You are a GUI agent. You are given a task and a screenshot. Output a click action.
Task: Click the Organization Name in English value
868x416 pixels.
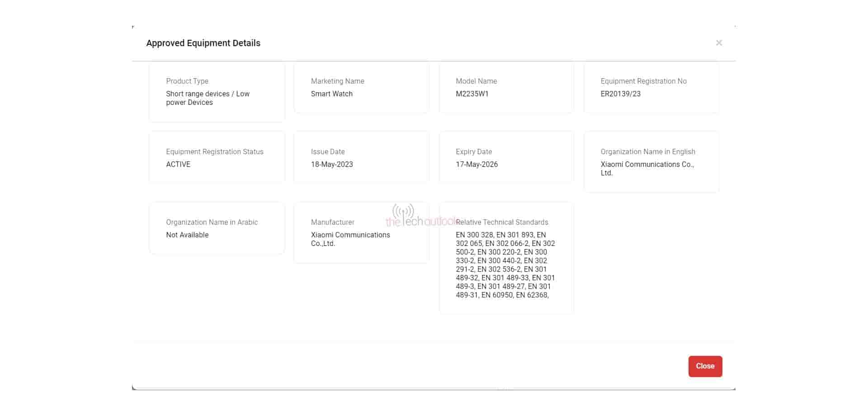point(647,169)
